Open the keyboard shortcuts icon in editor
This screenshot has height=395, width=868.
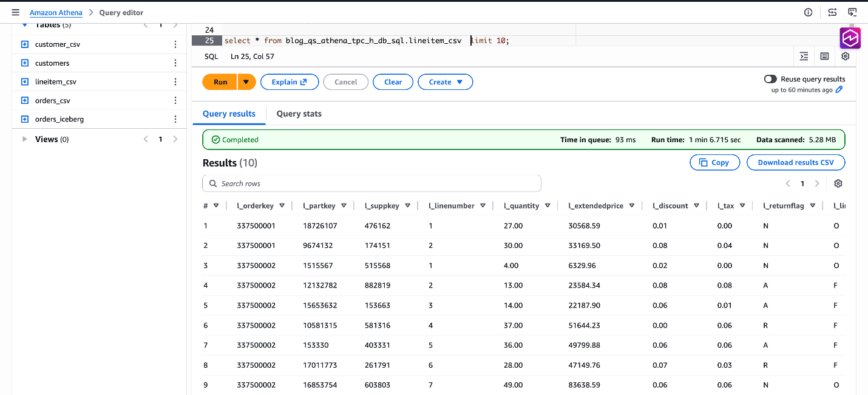coord(824,57)
